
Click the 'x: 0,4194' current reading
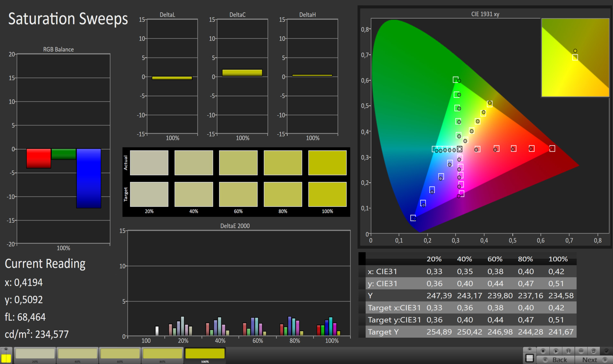[x=24, y=283]
